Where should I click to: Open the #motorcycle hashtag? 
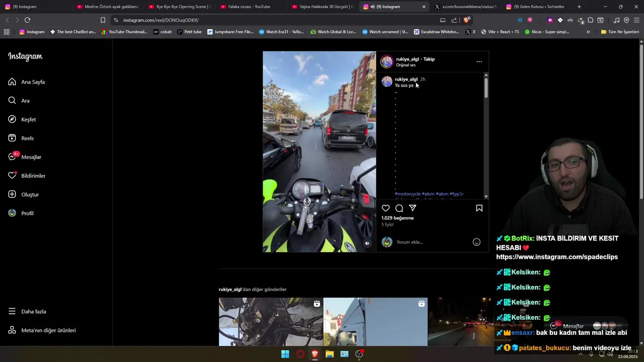coord(408,194)
